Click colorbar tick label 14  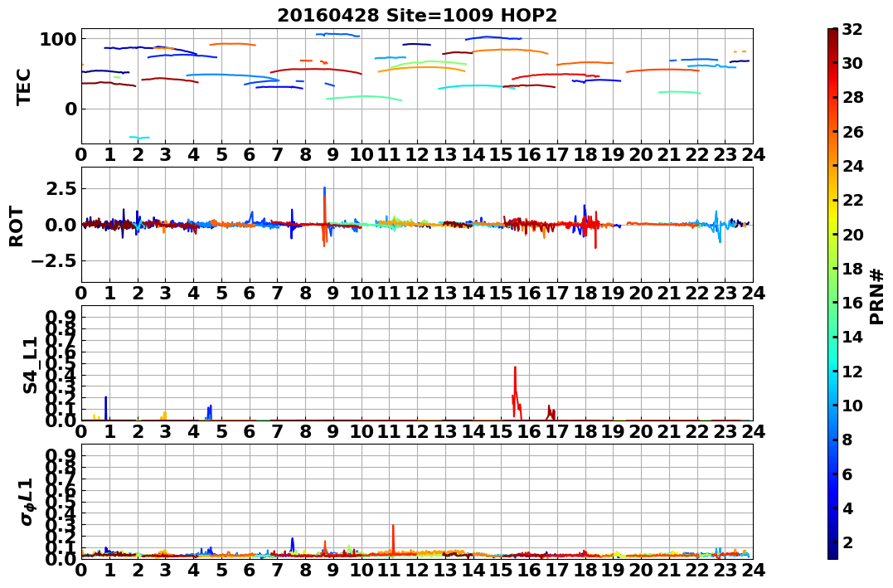[852, 337]
